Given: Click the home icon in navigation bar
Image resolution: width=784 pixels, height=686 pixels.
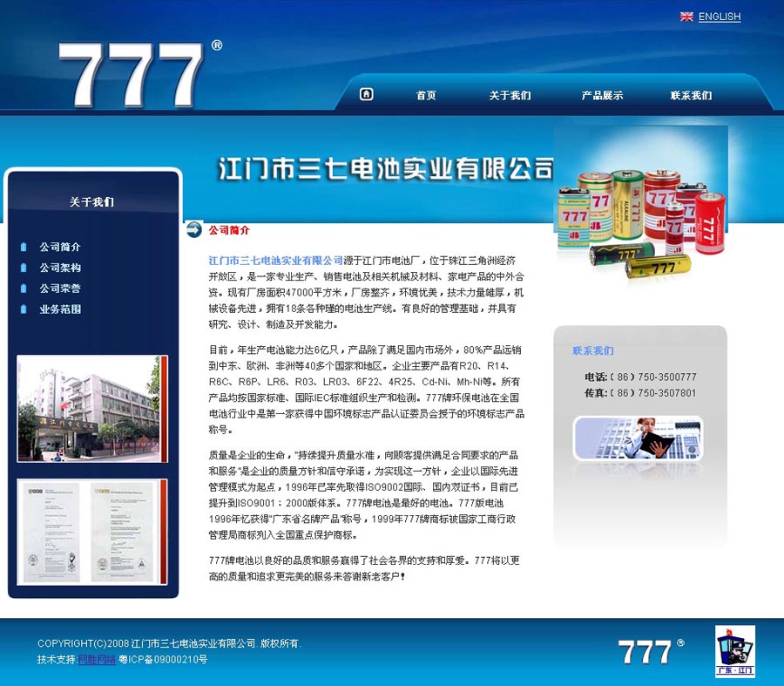Looking at the screenshot, I should coord(366,94).
